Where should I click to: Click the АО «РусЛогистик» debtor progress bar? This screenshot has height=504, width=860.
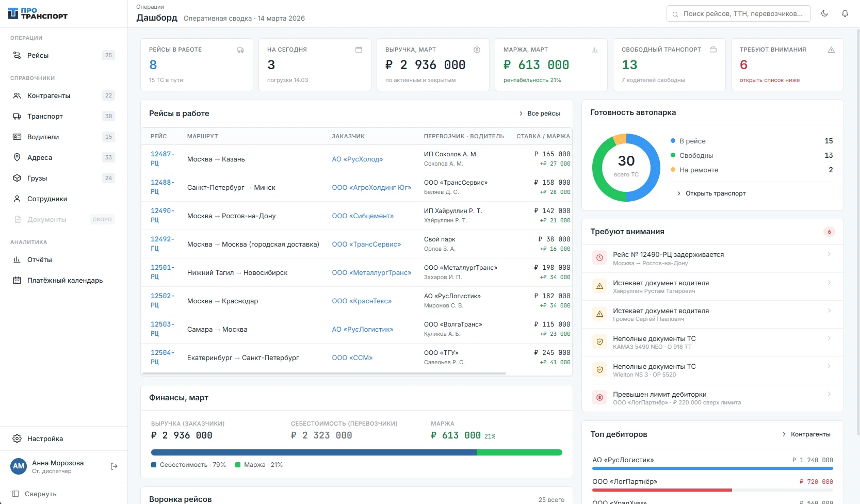point(712,468)
